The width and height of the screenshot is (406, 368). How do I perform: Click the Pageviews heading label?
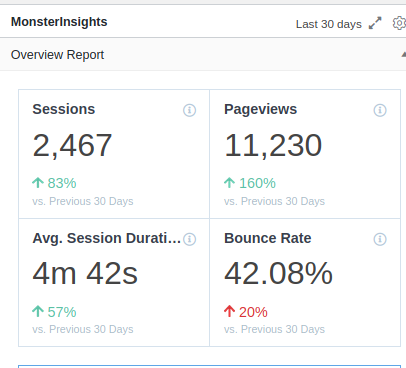(x=260, y=109)
